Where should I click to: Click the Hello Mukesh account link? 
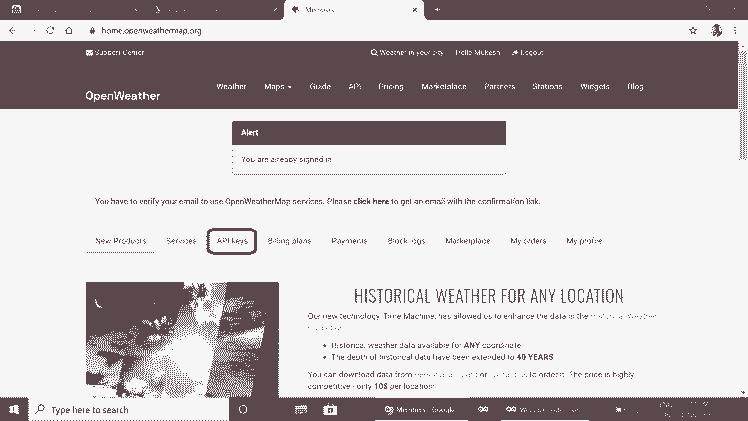[478, 52]
